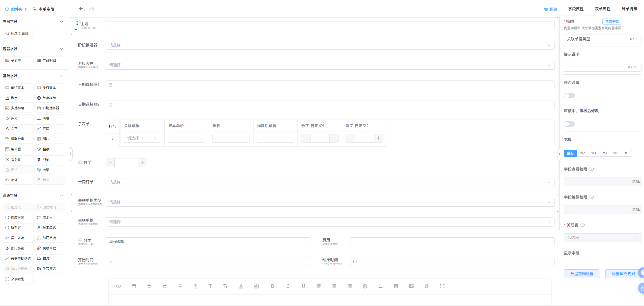Click the plus stepper of 数字 field
Screen dimensions: 644x306
pyautogui.click(x=143, y=163)
